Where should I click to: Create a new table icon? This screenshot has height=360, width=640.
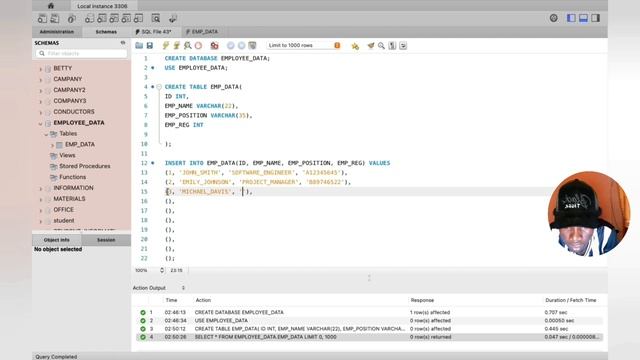point(102,18)
